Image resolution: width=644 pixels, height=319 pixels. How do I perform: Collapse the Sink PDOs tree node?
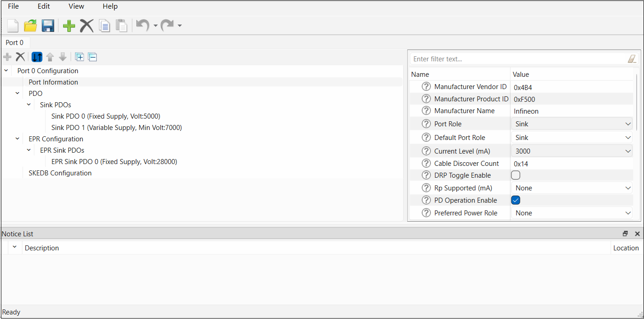click(29, 105)
